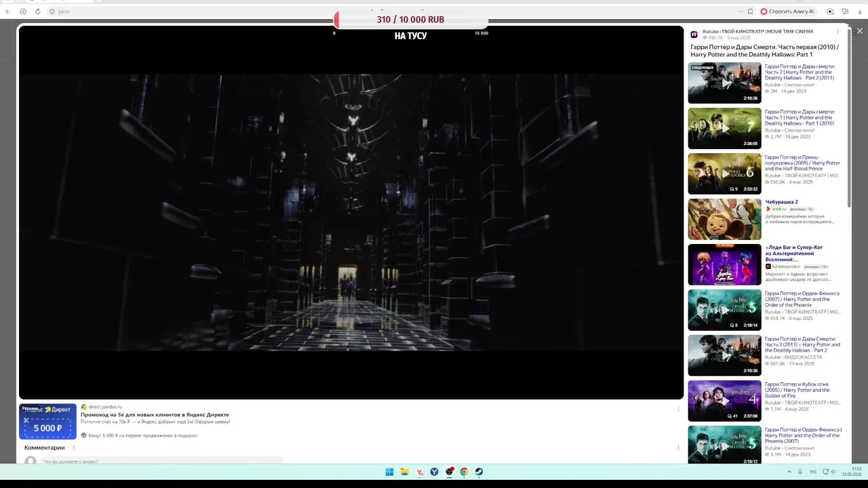Open the three-dots menu beside Rutube channel name
The width and height of the screenshot is (868, 488).
(x=837, y=31)
